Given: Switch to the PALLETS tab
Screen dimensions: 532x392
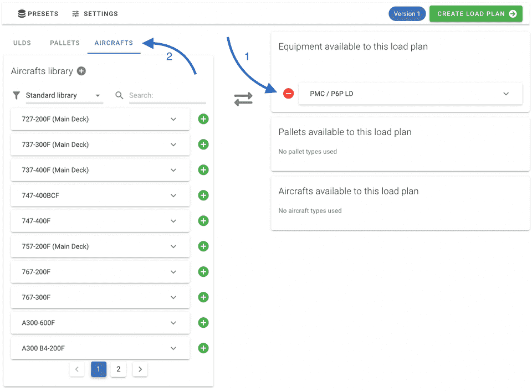Looking at the screenshot, I should click(65, 43).
